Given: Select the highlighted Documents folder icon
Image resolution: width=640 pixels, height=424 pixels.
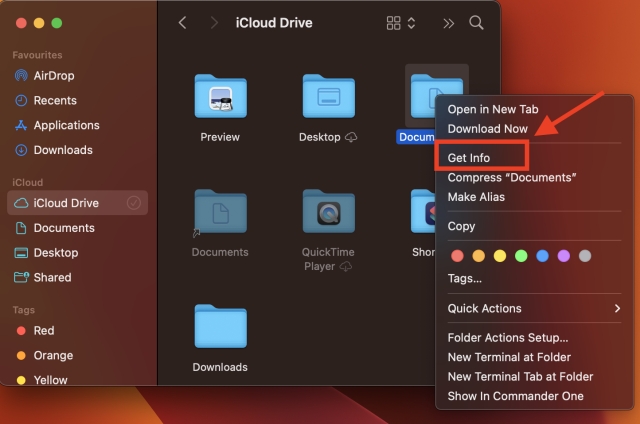Looking at the screenshot, I should (x=422, y=98).
